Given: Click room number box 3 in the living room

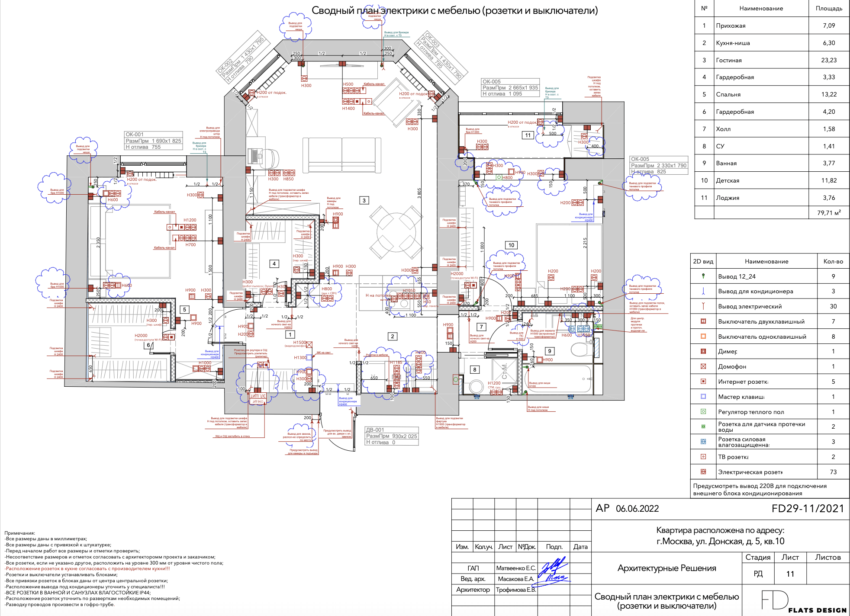Looking at the screenshot, I should point(364,200).
